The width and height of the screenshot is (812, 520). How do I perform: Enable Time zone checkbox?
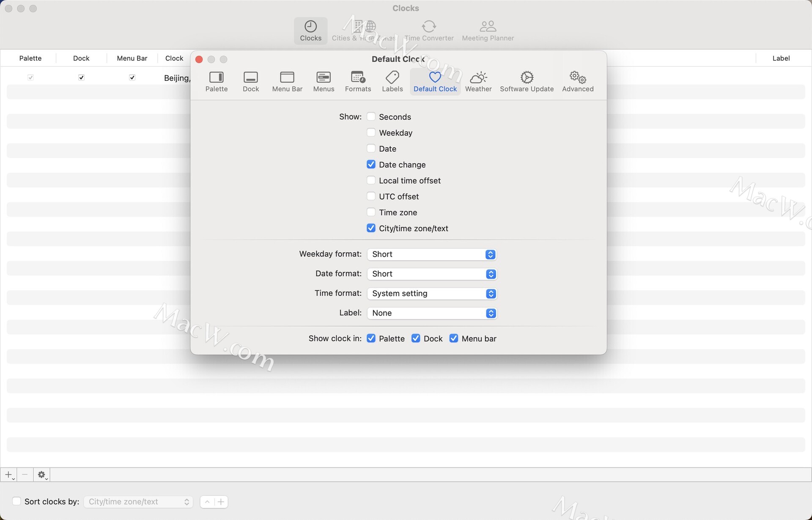point(371,212)
